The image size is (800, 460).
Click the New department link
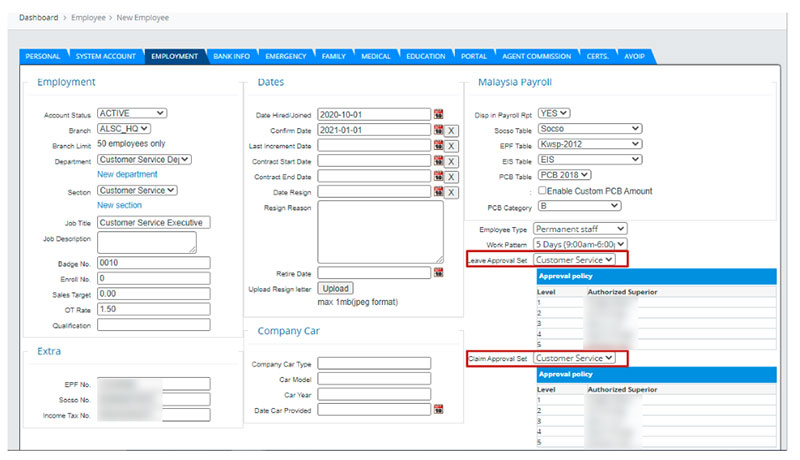point(127,174)
